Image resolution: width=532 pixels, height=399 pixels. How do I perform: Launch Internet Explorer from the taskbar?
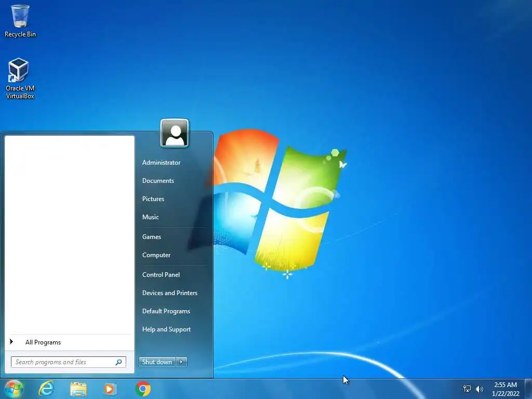coord(46,389)
